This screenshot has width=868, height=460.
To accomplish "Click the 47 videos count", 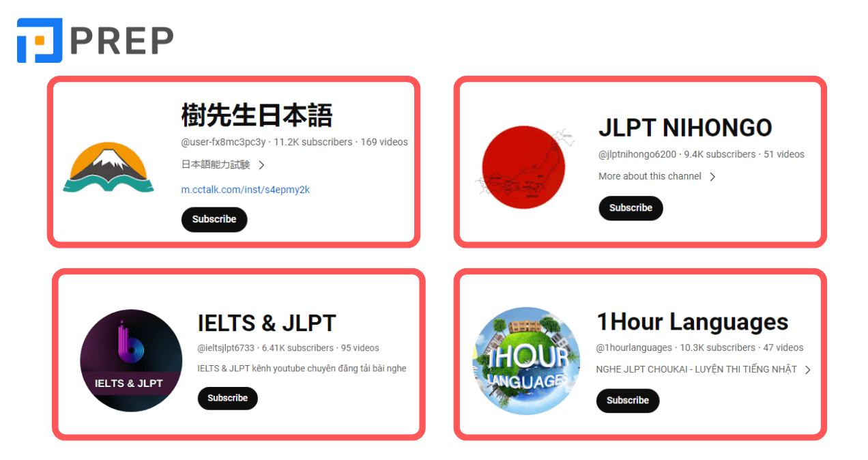I will point(783,347).
